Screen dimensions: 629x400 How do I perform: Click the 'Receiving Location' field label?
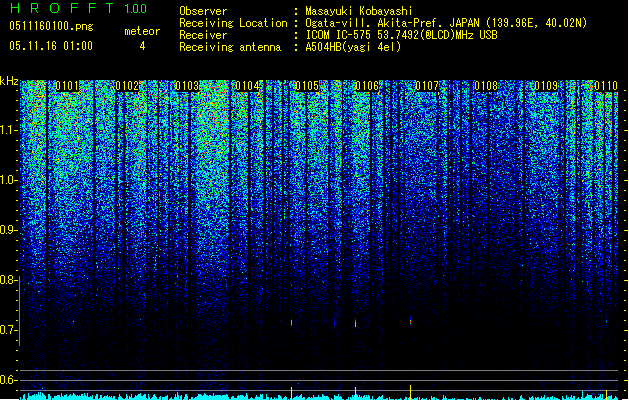point(233,23)
